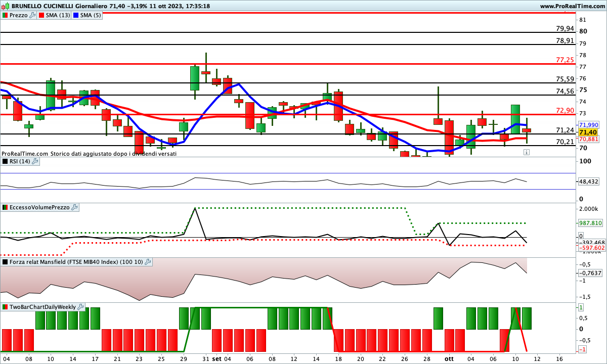Viewport: 607px width, 364px height.
Task: Click the yellow 71,40 current price tag
Action: pos(589,132)
